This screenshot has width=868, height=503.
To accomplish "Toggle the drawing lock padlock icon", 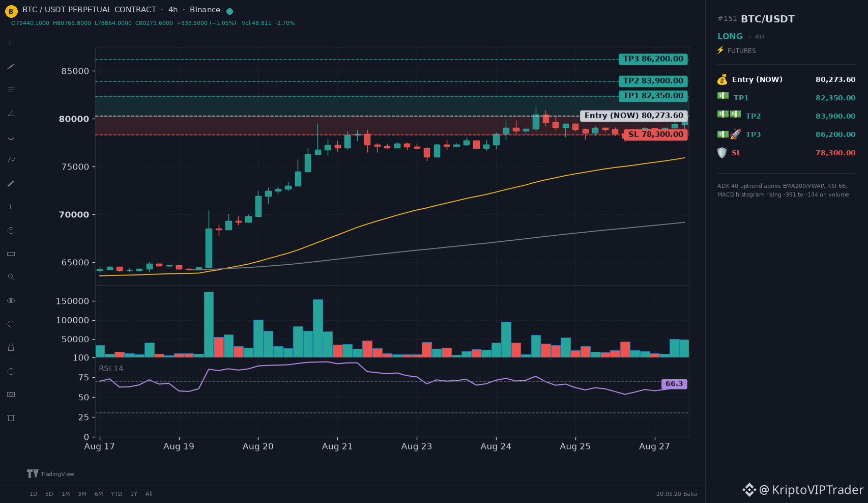I will (x=11, y=347).
